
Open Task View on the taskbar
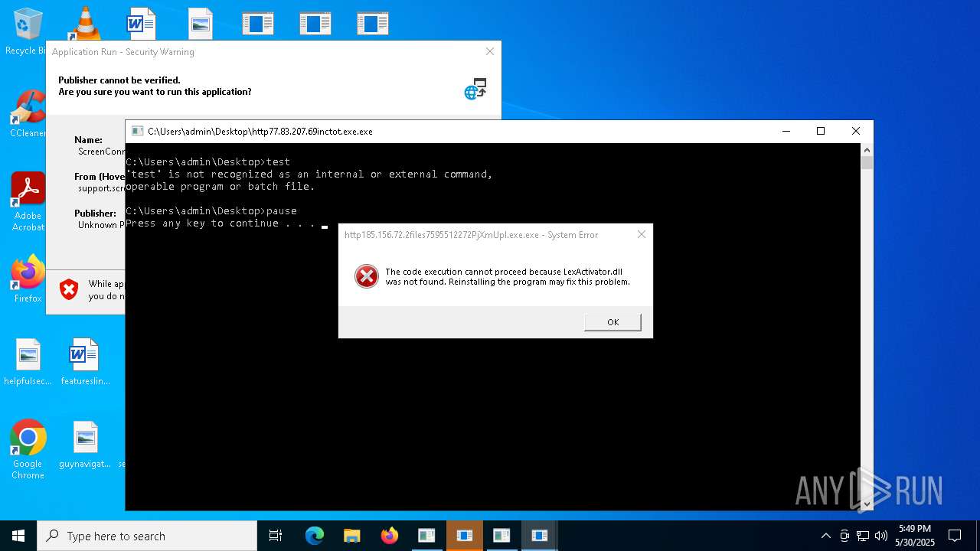[276, 536]
